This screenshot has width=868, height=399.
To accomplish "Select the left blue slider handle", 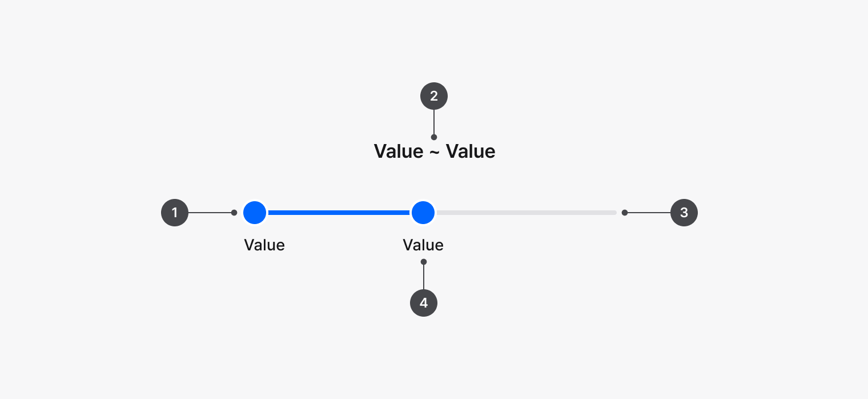I will 255,213.
